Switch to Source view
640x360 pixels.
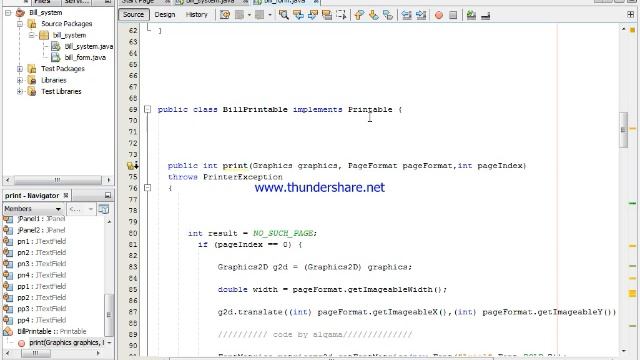133,15
